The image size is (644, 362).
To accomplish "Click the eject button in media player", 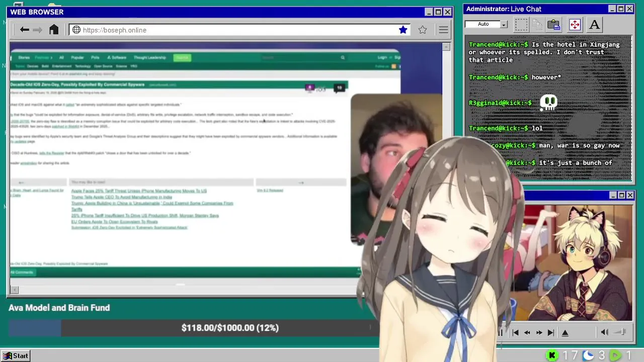I will click(565, 332).
